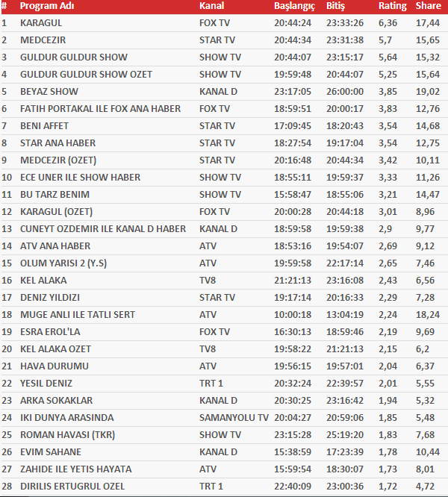This screenshot has height=497, width=448.
Task: Click FATIH PORTAKAL ILE FOX ANA HABER
Action: point(101,108)
